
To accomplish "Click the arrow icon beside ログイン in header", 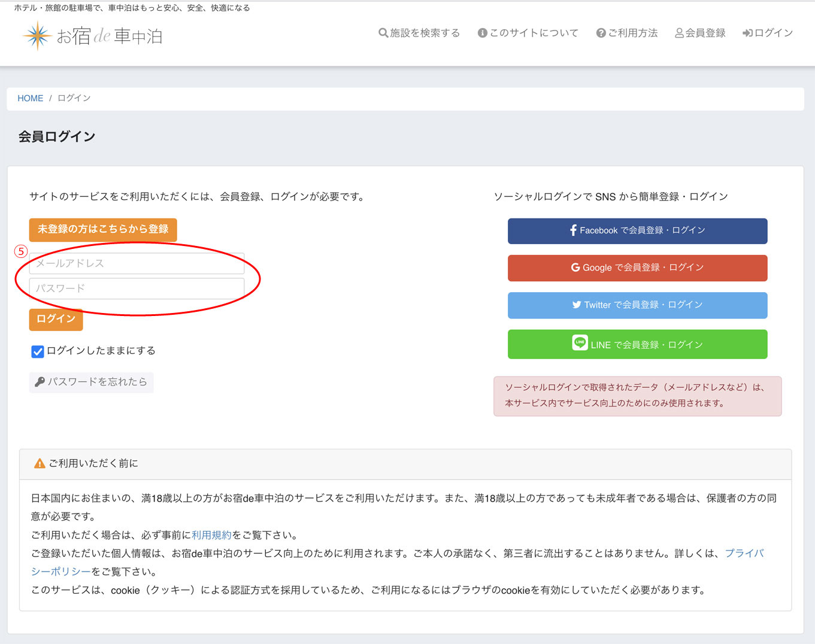I will tap(747, 33).
